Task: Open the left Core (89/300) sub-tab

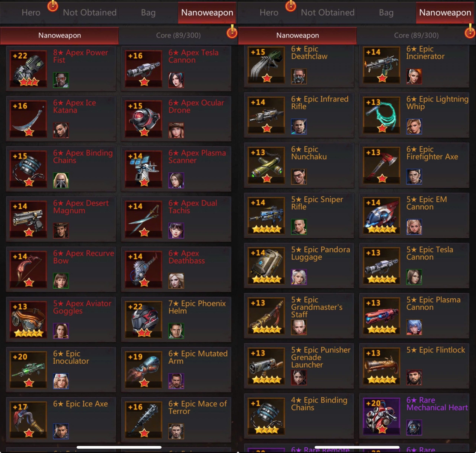Action: pyautogui.click(x=178, y=35)
